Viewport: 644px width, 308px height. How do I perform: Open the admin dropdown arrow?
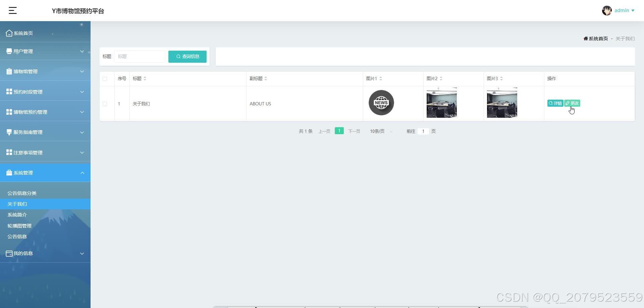click(633, 10)
